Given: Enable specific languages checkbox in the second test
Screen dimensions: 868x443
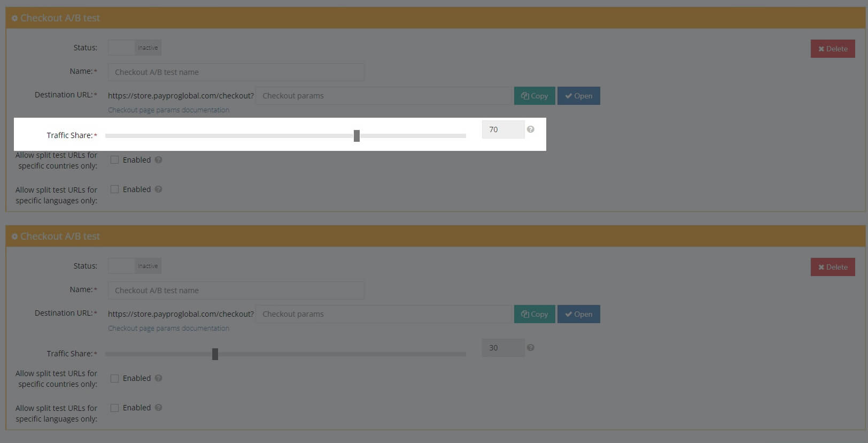Looking at the screenshot, I should coord(114,408).
